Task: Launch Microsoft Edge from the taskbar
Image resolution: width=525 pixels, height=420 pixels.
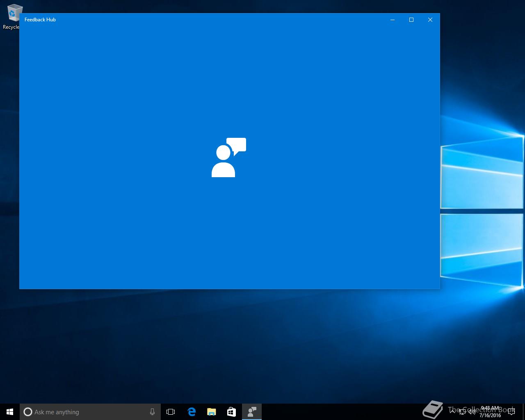Action: 191,412
